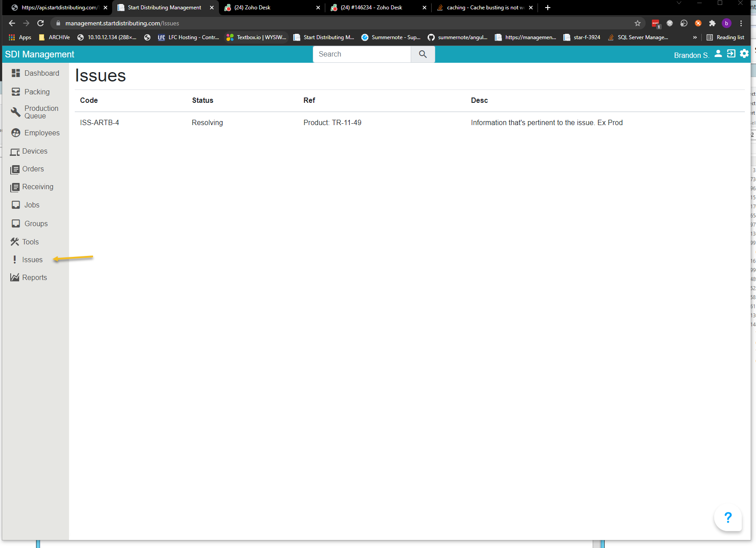Bookmark this page with star icon

pyautogui.click(x=638, y=23)
